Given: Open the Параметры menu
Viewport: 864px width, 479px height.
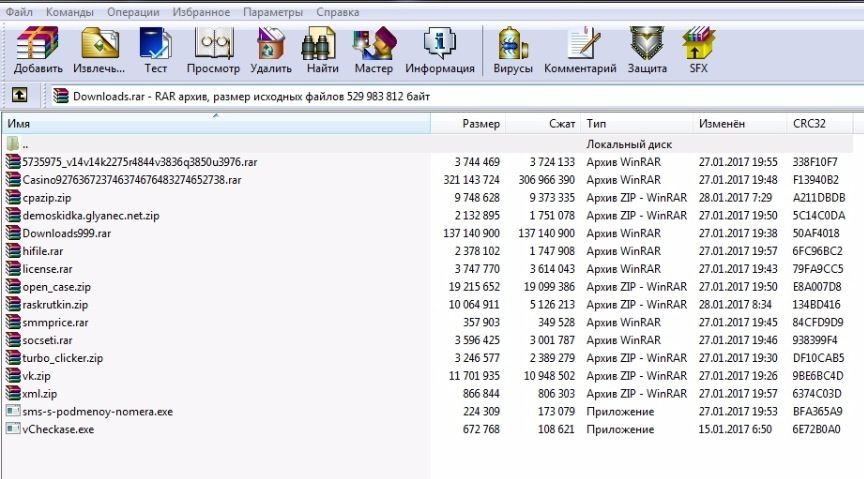Looking at the screenshot, I should pos(273,12).
